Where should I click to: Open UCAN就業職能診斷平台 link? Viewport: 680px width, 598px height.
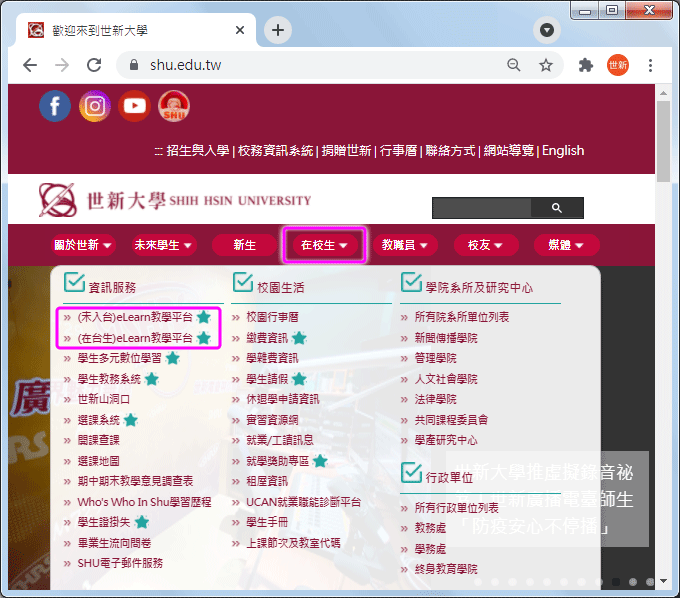(x=304, y=502)
